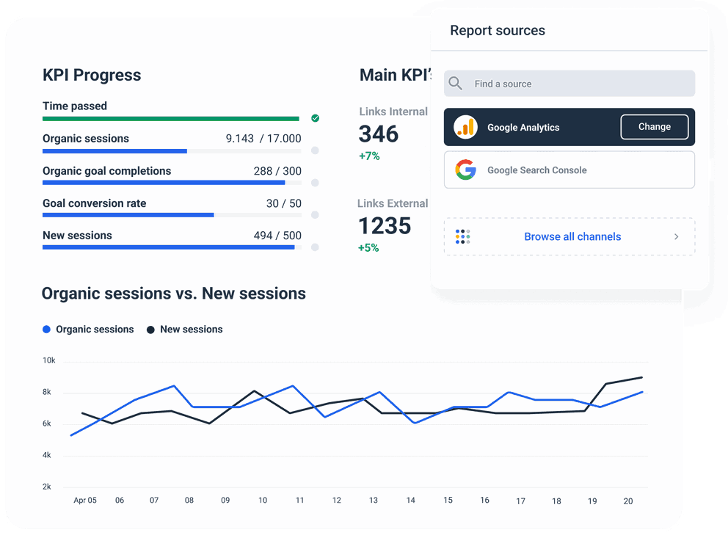Screen dimensions: 728x560
Task: Click the Time passed progress bar
Action: pyautogui.click(x=170, y=117)
